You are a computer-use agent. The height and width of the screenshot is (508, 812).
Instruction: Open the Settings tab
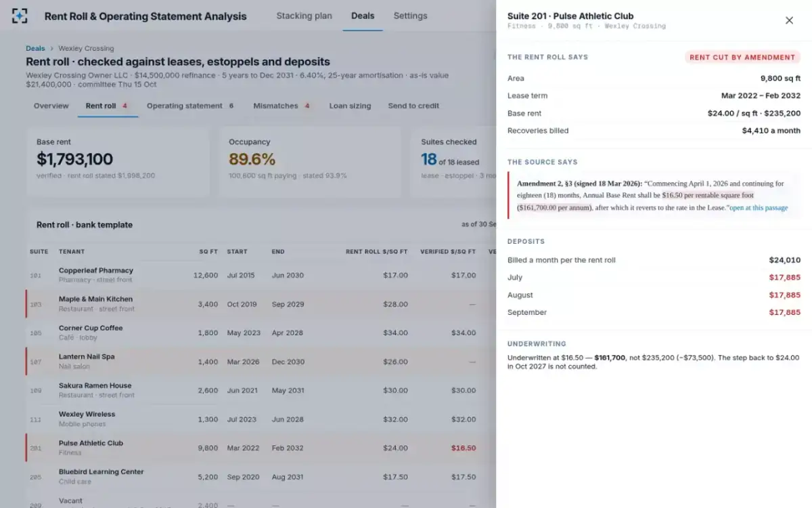point(410,16)
